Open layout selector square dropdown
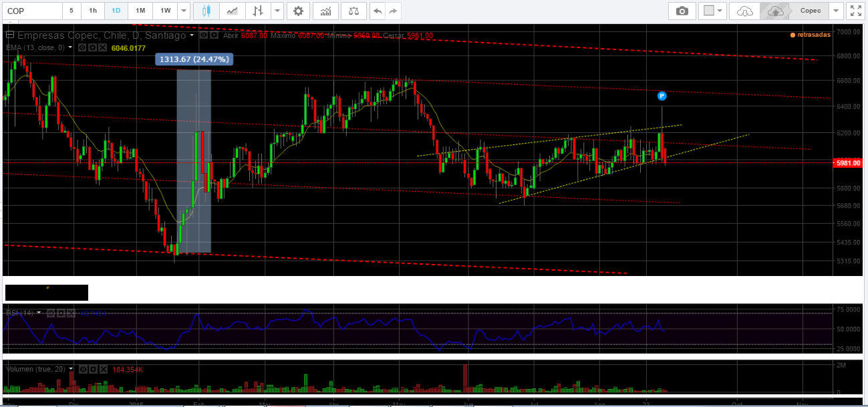This screenshot has height=407, width=868. pos(713,11)
